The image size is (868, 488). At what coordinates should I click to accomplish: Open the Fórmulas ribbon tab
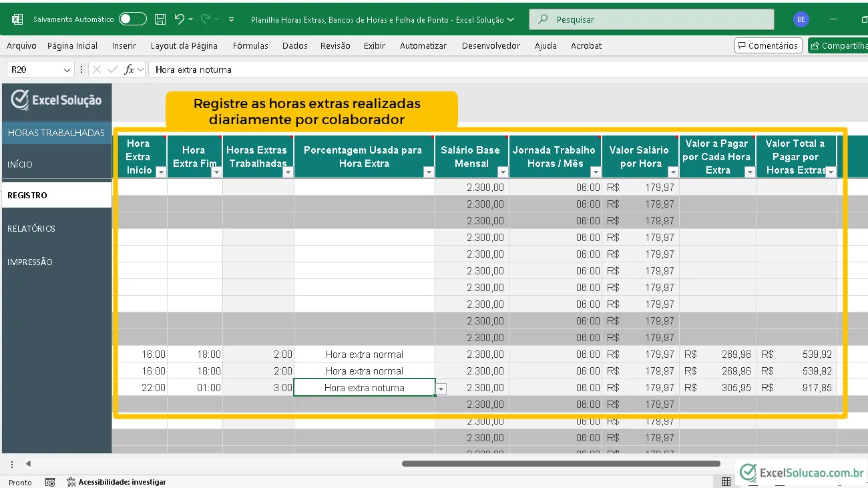(x=250, y=45)
